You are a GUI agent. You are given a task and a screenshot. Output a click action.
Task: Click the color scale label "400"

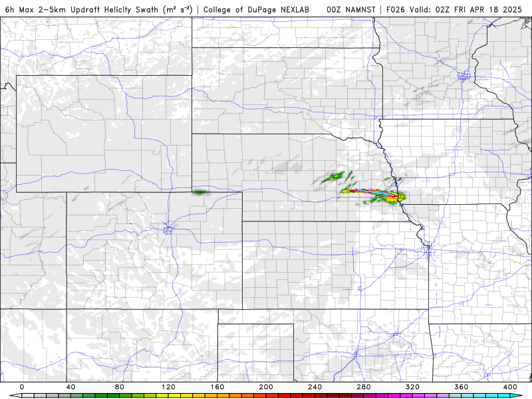[x=510, y=387]
